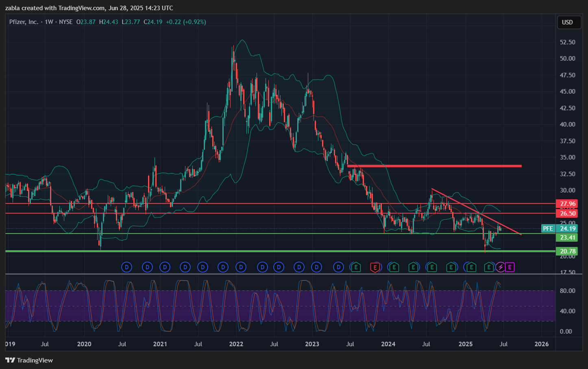Click the 2025 label on time axis
Viewport: 588px width, 369px height.
point(466,344)
